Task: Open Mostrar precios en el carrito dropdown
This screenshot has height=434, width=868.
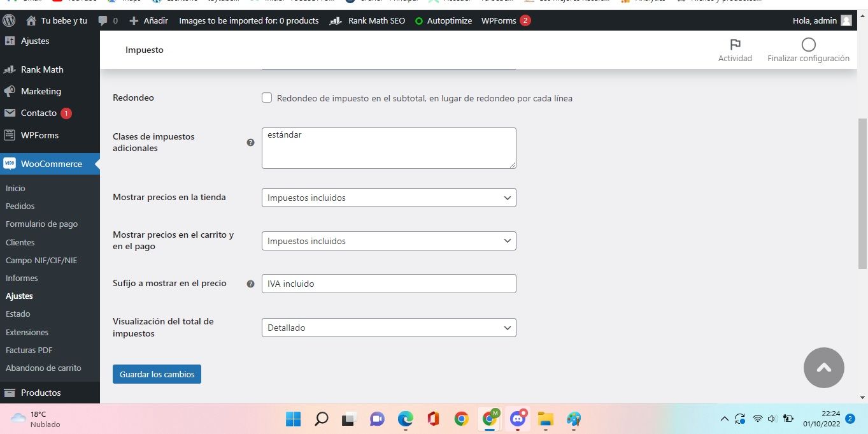Action: [x=388, y=241]
